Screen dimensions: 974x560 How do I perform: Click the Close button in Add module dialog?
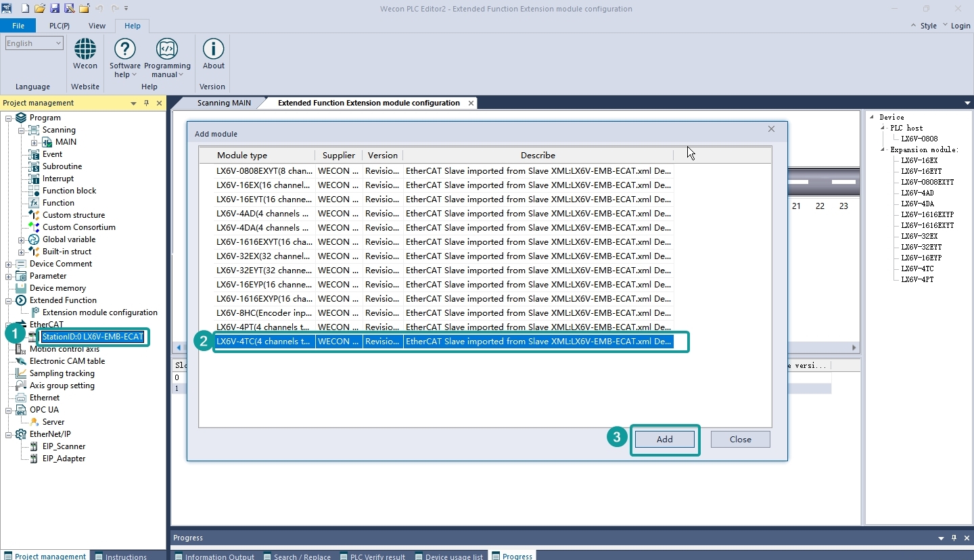[741, 440]
